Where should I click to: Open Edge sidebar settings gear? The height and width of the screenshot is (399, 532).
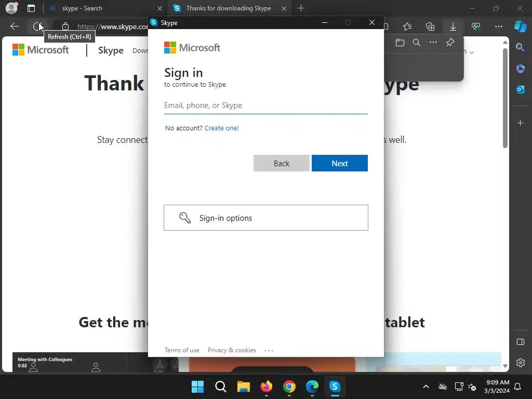[520, 363]
